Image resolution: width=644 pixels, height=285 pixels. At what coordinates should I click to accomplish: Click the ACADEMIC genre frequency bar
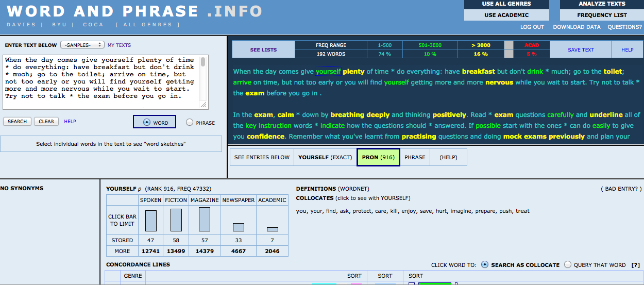pyautogui.click(x=272, y=229)
